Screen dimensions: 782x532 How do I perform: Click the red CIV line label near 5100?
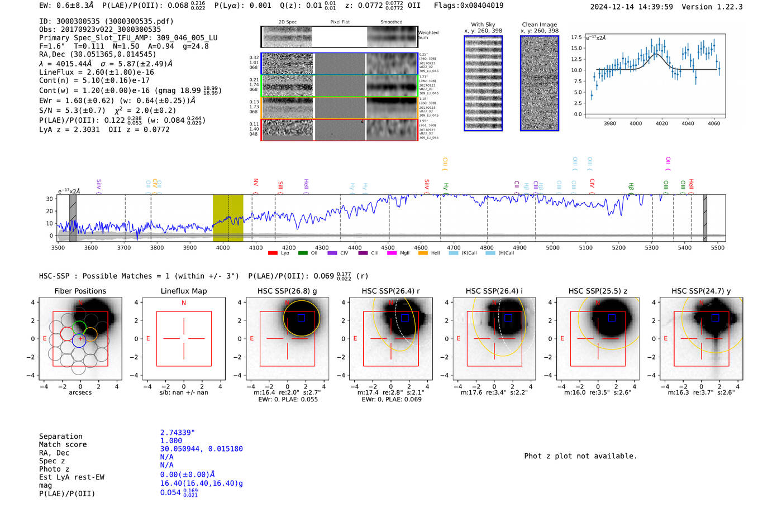pos(593,186)
